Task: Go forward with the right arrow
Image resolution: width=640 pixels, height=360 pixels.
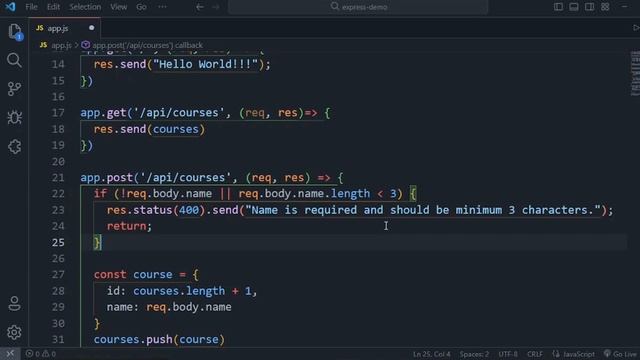Action: pos(216,7)
